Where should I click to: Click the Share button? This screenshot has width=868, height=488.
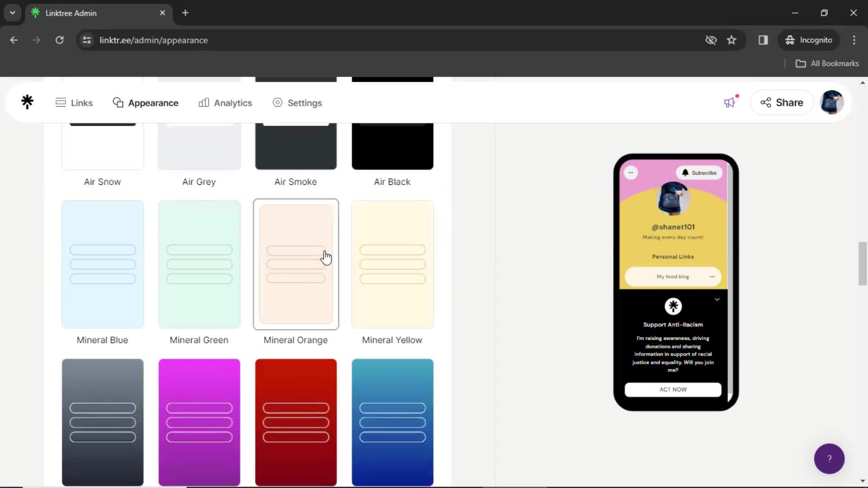tap(781, 103)
